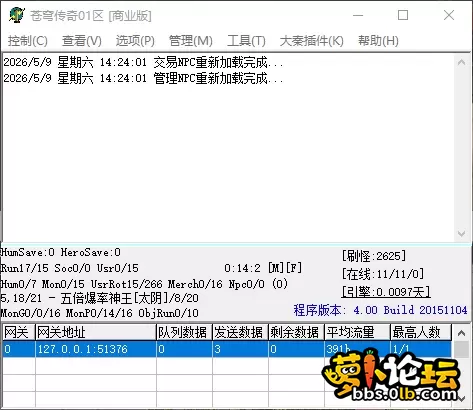Click gateway table scroll up arrow
473x410 pixels.
(462, 333)
